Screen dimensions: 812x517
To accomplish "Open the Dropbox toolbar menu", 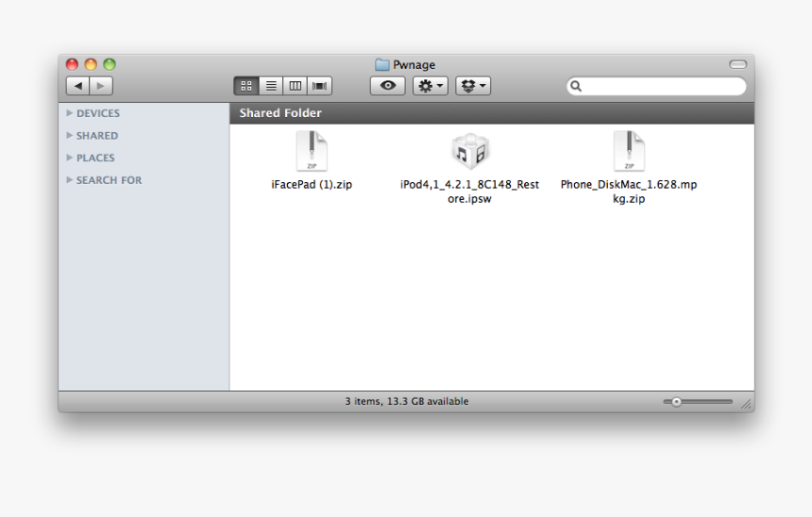I will coord(473,86).
